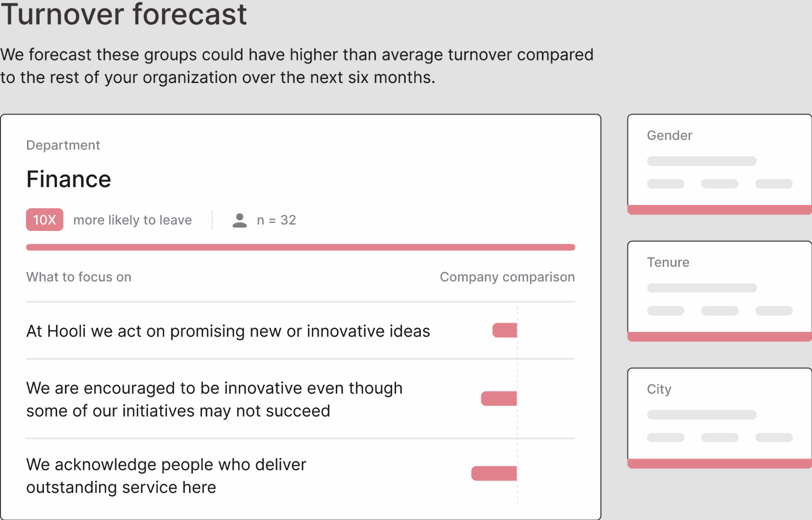Click the comparison bar for outstanding service row

pos(494,473)
